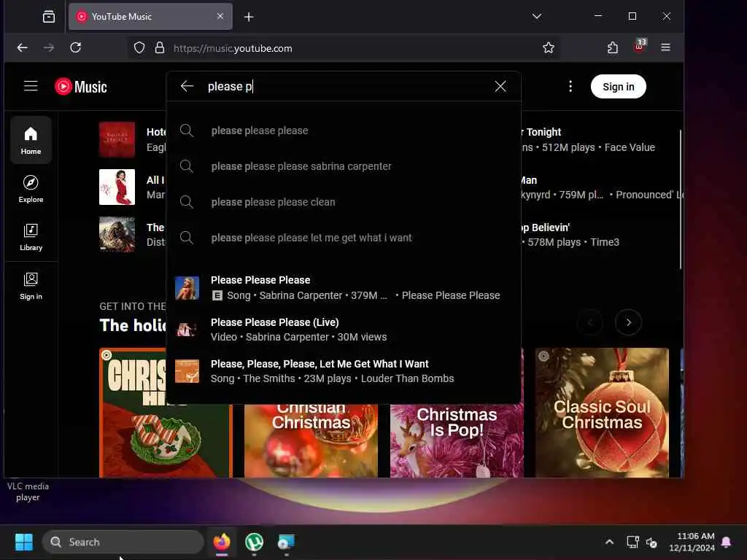Open the browser extensions puzzle icon
747x560 pixels.
(613, 47)
